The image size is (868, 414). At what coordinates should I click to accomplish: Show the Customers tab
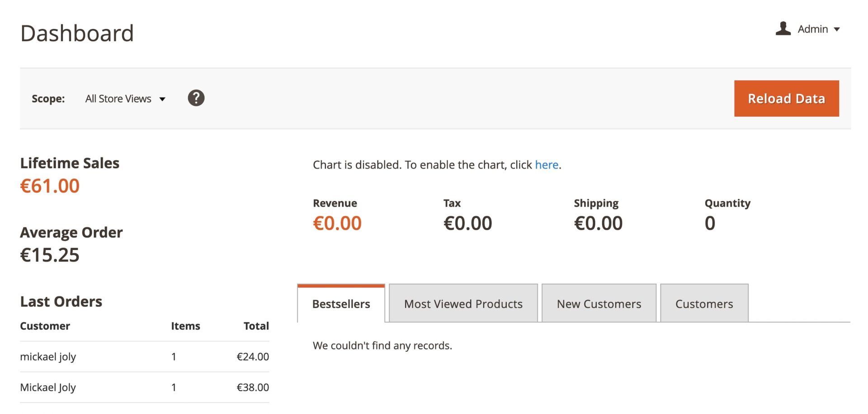[704, 304]
